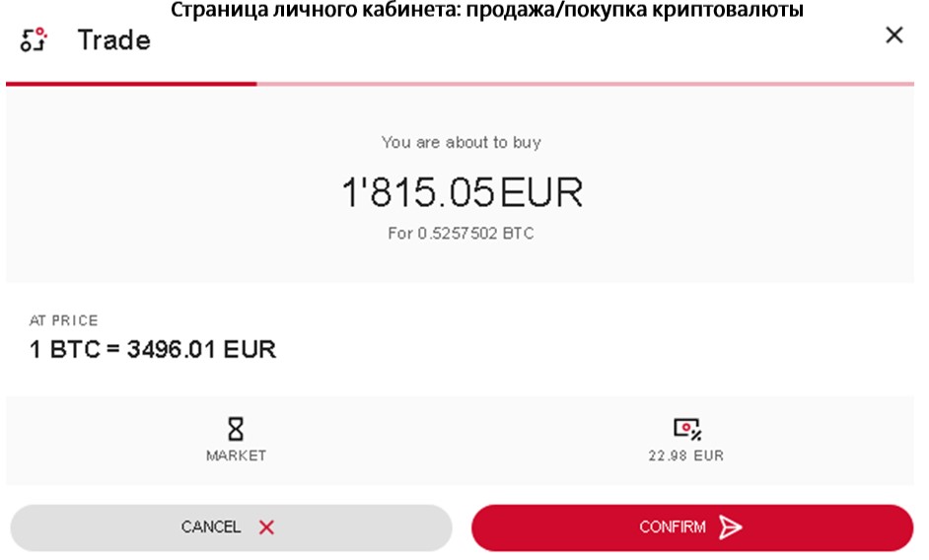The height and width of the screenshot is (560, 929).
Task: Close the Trade dialog with X
Action: coord(894,35)
